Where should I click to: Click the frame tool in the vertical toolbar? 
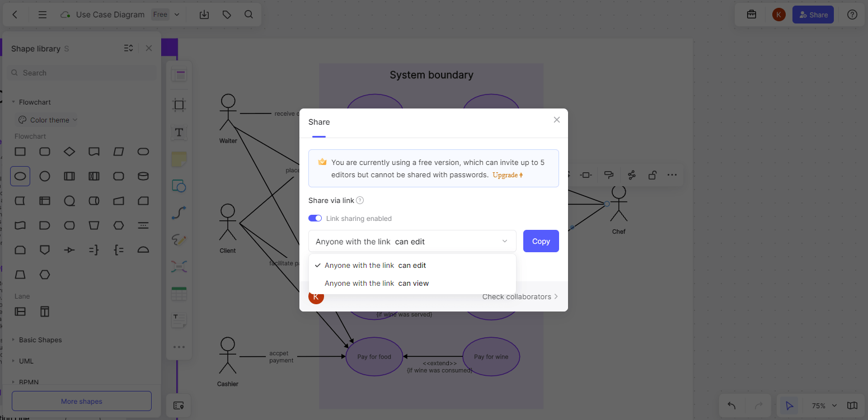pos(179,104)
